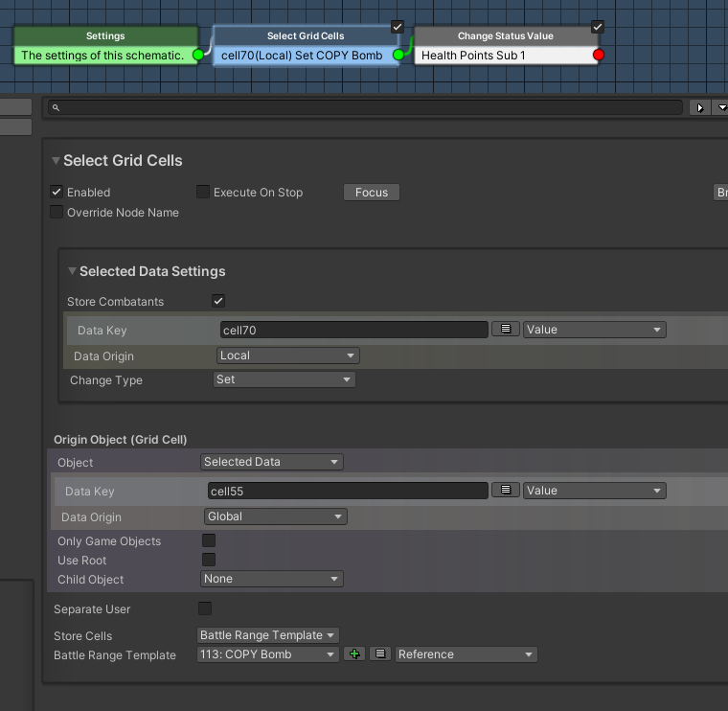Enable Only Game Objects checkbox
This screenshot has width=728, height=711.
click(209, 540)
